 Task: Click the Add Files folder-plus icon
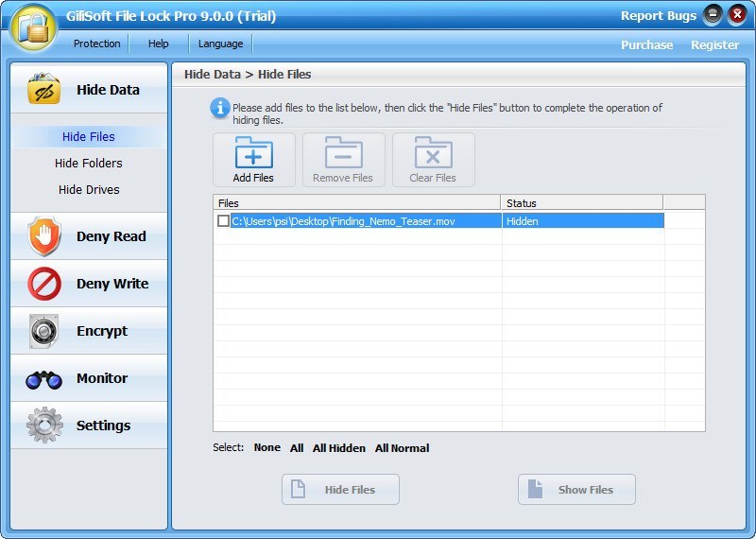[x=253, y=152]
